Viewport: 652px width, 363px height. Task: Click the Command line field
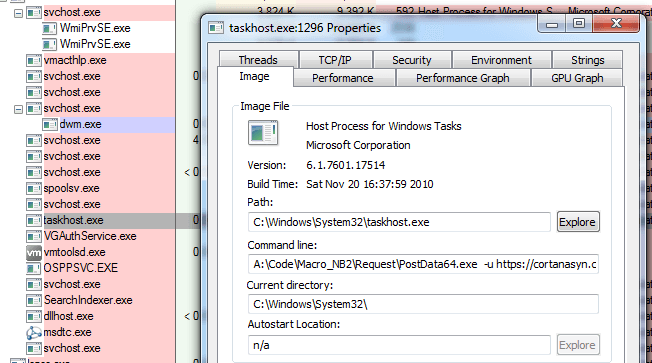pos(423,264)
